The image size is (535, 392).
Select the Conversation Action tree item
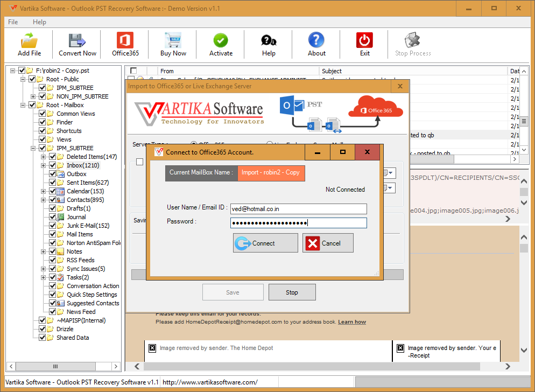point(93,286)
